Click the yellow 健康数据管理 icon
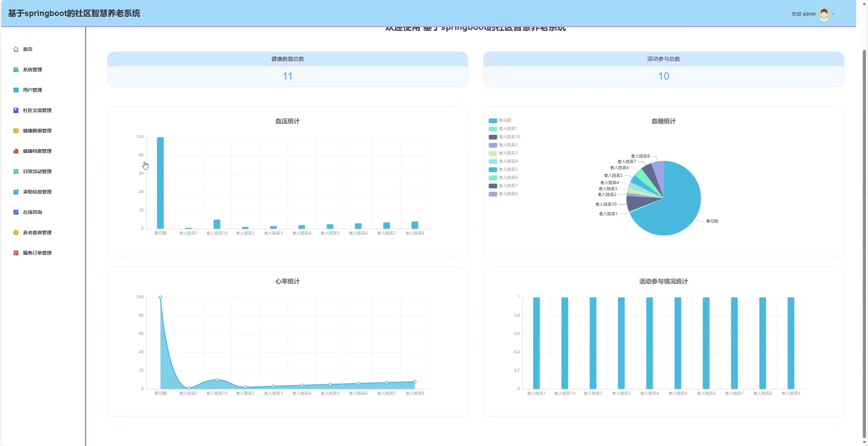Screen dimensions: 868x446 (x=16, y=131)
